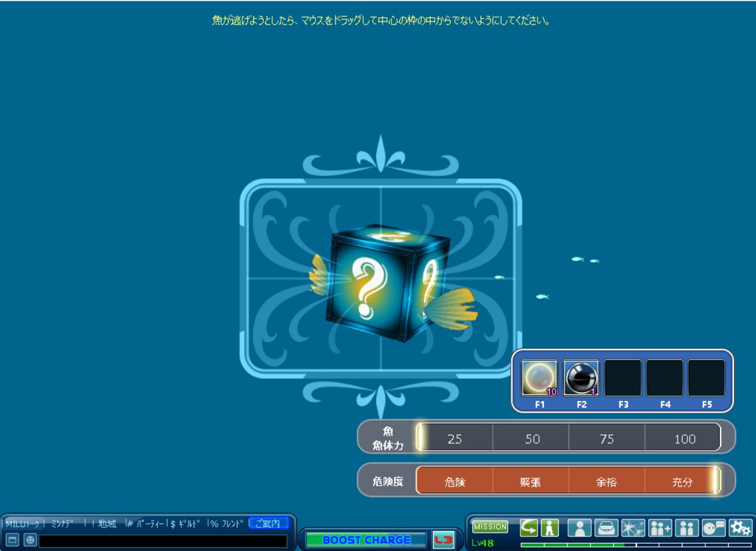Open the character profile icon
Screen dimensions: 756x551
point(579,527)
